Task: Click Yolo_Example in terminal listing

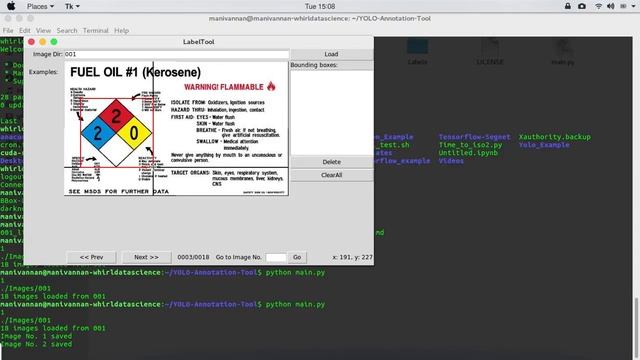Action: tap(544, 145)
